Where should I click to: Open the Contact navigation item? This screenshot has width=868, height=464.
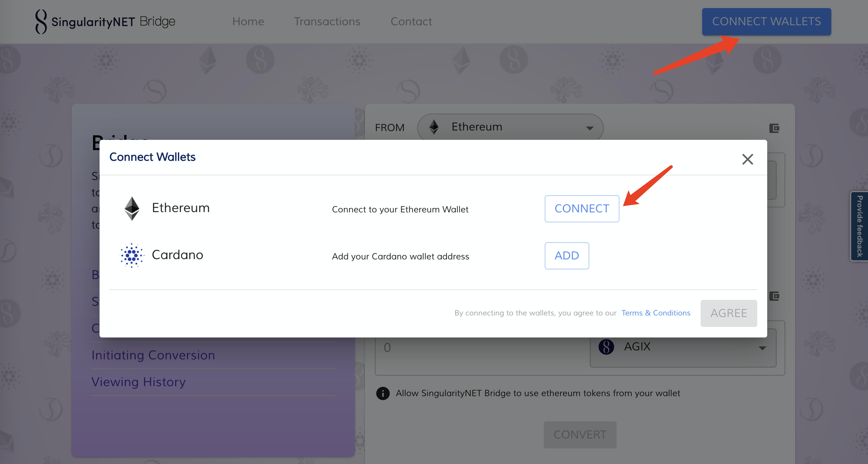(411, 21)
